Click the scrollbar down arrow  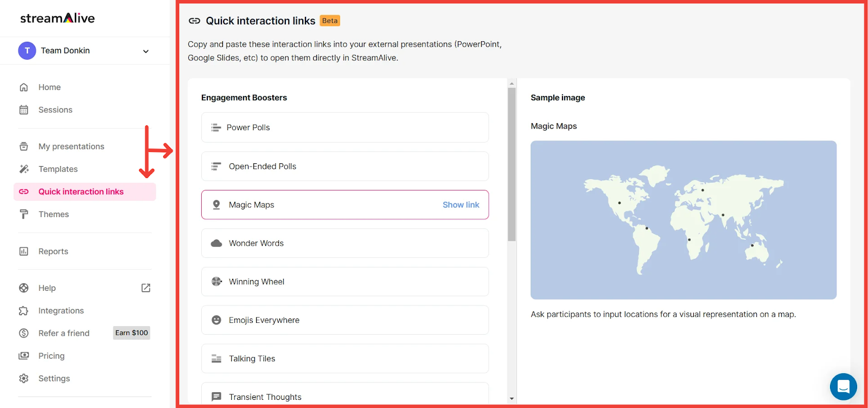tap(512, 399)
